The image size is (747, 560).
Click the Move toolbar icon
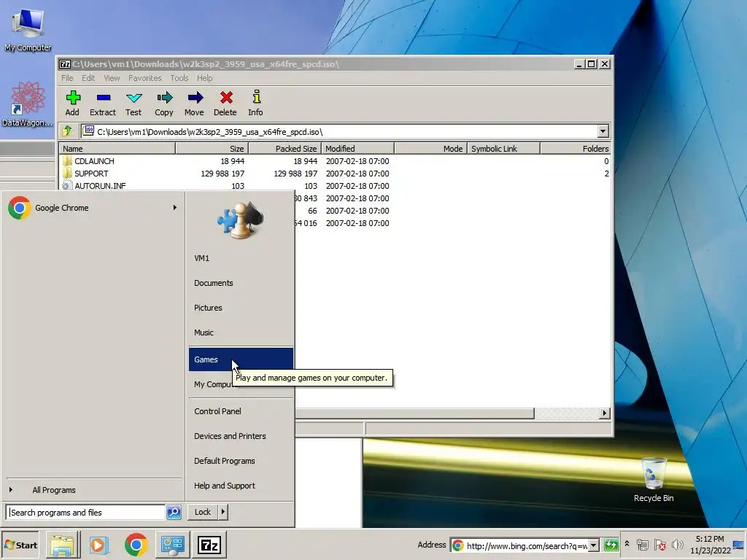[194, 103]
